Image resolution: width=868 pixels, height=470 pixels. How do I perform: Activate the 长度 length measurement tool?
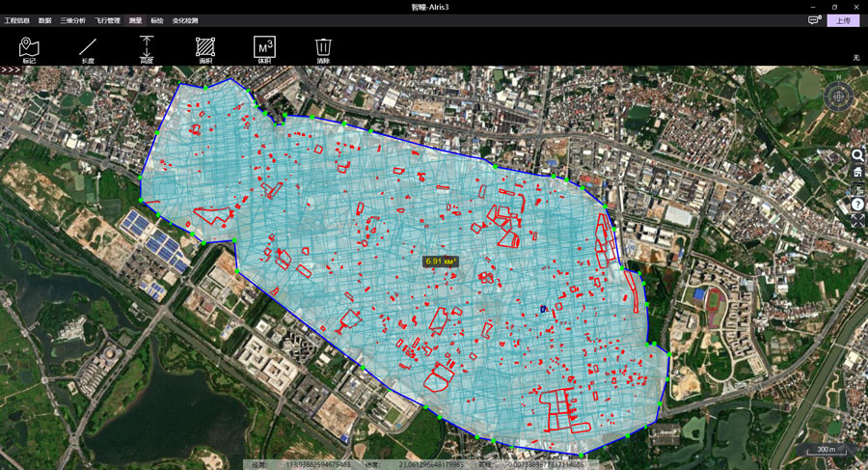click(88, 49)
